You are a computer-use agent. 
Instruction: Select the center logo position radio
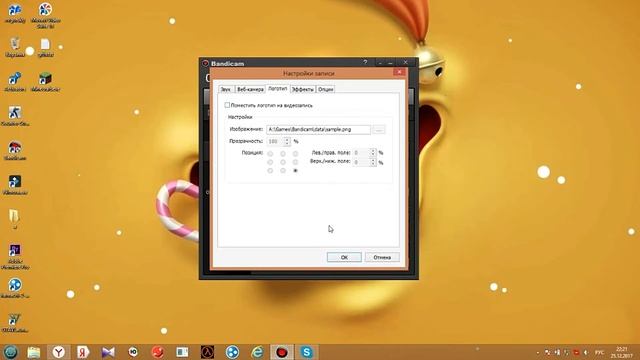[283, 162]
